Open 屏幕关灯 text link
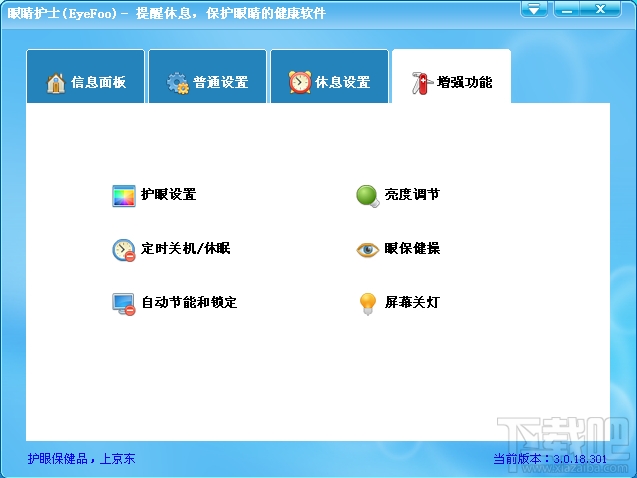Image resolution: width=637 pixels, height=478 pixels. click(412, 302)
